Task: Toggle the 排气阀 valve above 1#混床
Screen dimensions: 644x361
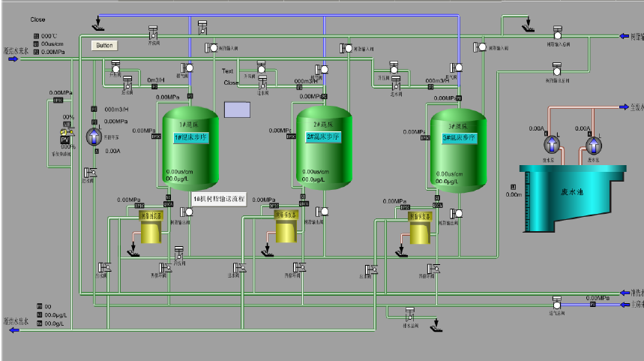Action: (190, 68)
